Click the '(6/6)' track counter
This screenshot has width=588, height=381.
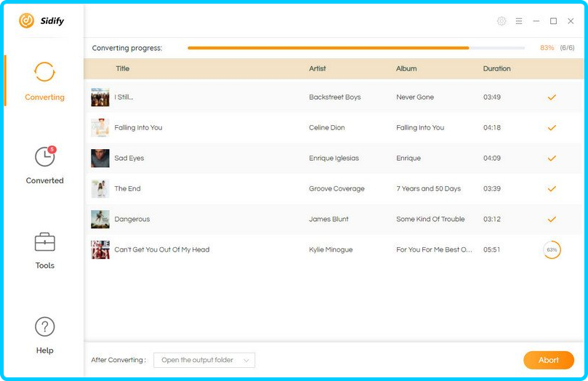567,48
